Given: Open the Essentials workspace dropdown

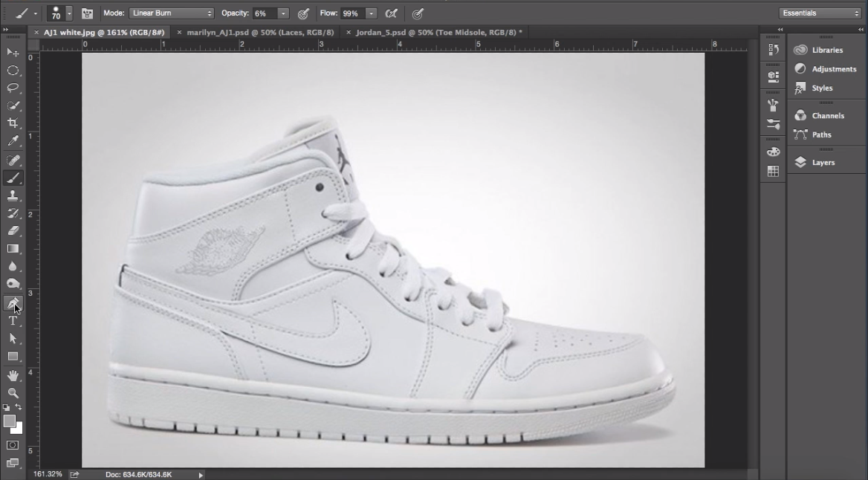Looking at the screenshot, I should point(820,13).
